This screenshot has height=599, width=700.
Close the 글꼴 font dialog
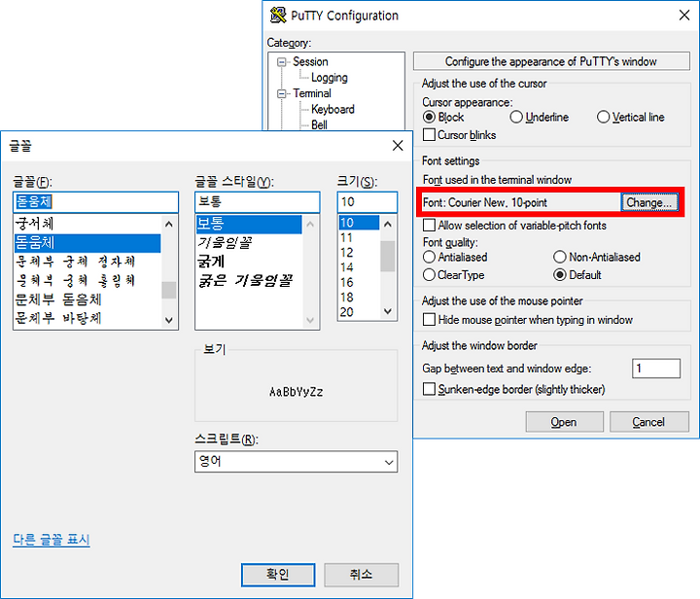pos(398,146)
